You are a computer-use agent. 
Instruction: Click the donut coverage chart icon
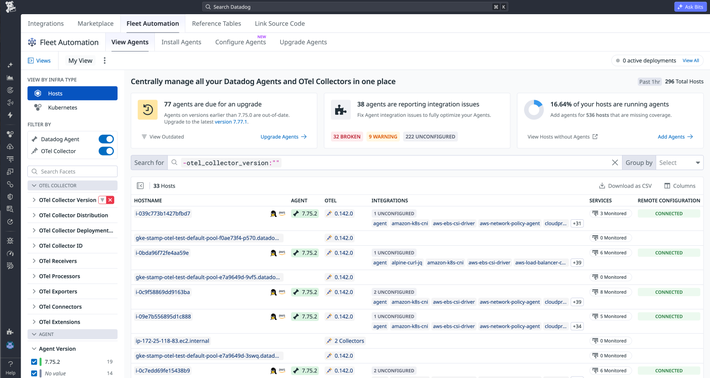(533, 110)
